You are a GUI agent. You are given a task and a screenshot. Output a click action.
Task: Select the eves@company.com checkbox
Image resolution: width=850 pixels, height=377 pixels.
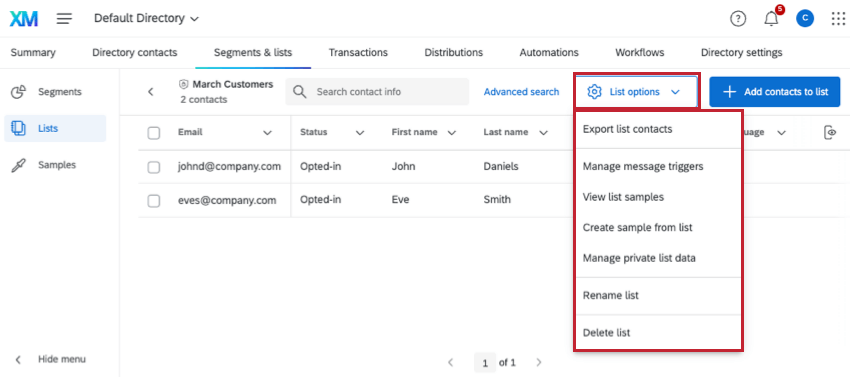pos(154,201)
